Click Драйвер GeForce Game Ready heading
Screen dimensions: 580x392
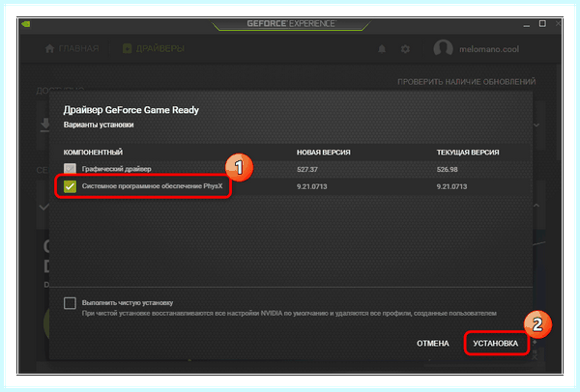point(130,110)
